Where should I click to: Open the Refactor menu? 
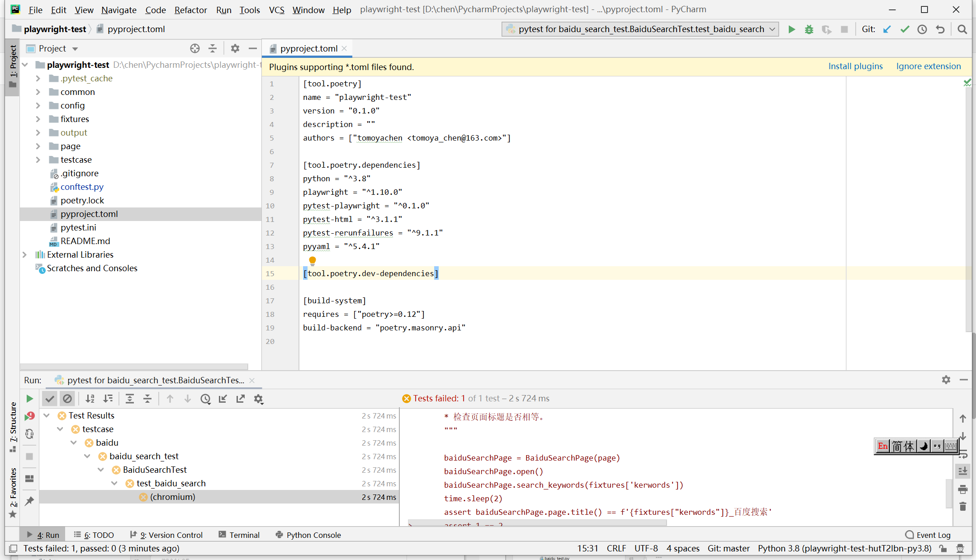point(190,9)
